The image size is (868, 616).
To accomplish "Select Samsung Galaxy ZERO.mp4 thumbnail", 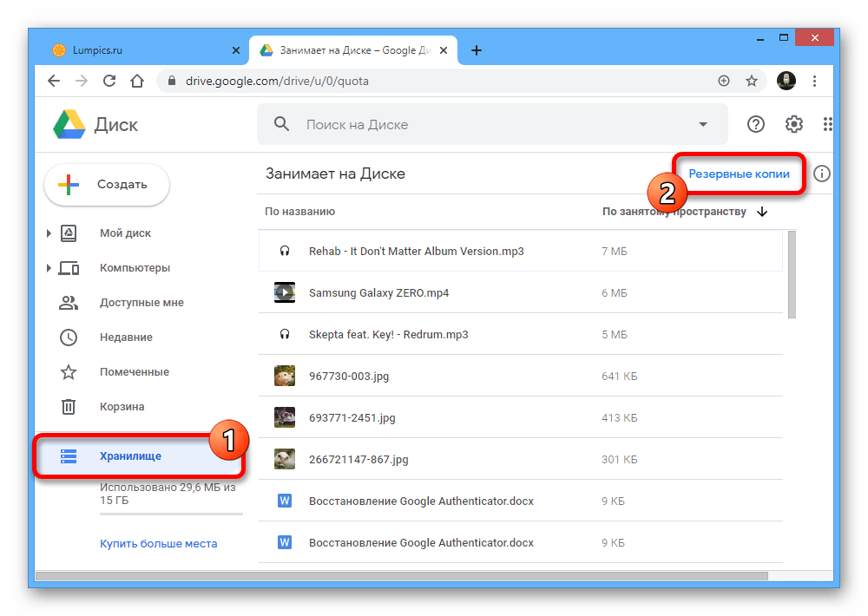I will [x=285, y=292].
